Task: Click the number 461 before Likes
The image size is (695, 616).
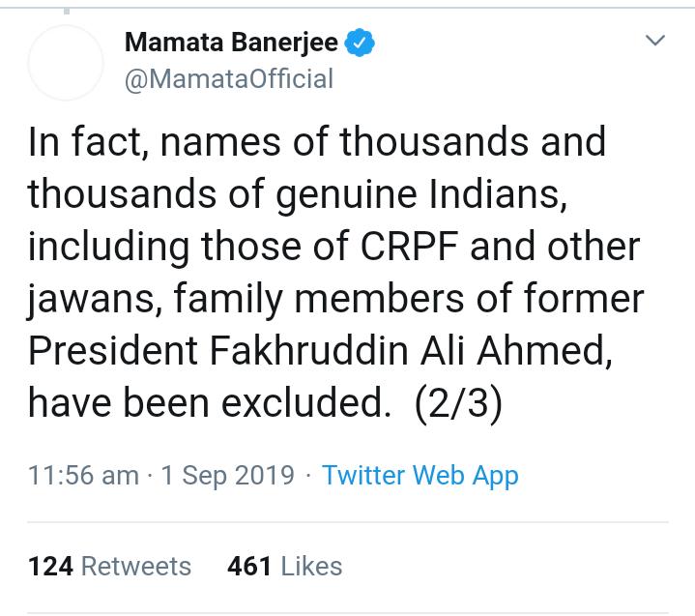Action: (249, 567)
